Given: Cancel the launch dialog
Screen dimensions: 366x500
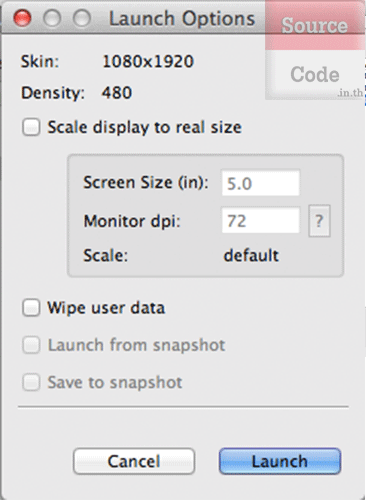Looking at the screenshot, I should [x=134, y=461].
